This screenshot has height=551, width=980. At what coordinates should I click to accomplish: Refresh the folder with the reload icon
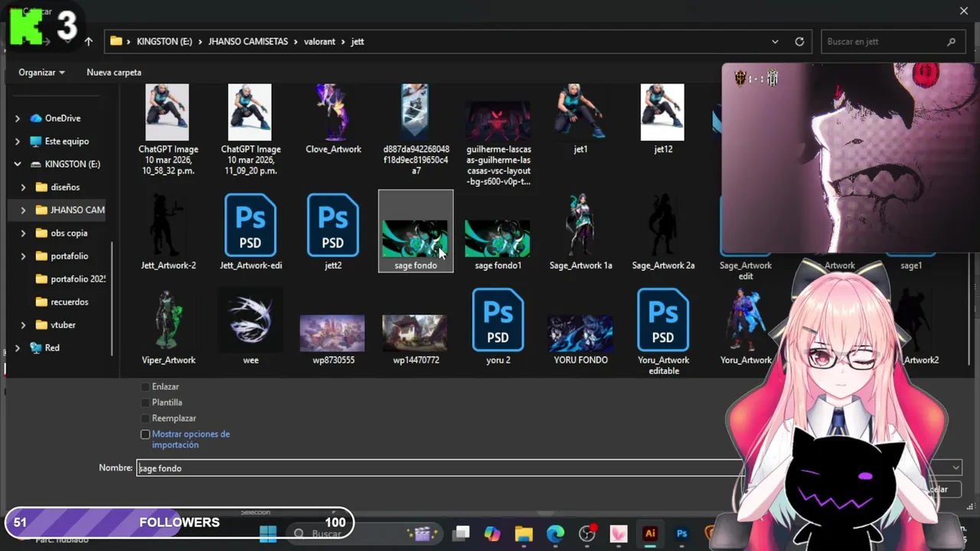tap(799, 41)
